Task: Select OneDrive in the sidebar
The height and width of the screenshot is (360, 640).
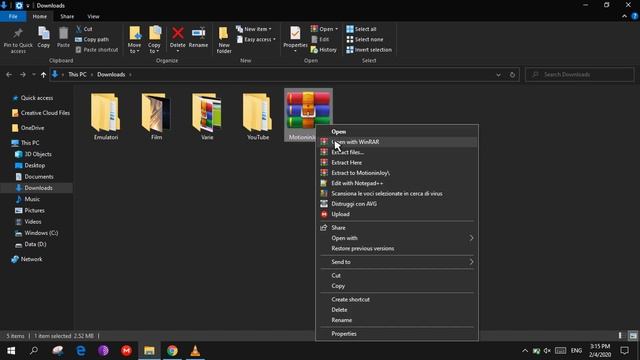Action: coord(33,128)
